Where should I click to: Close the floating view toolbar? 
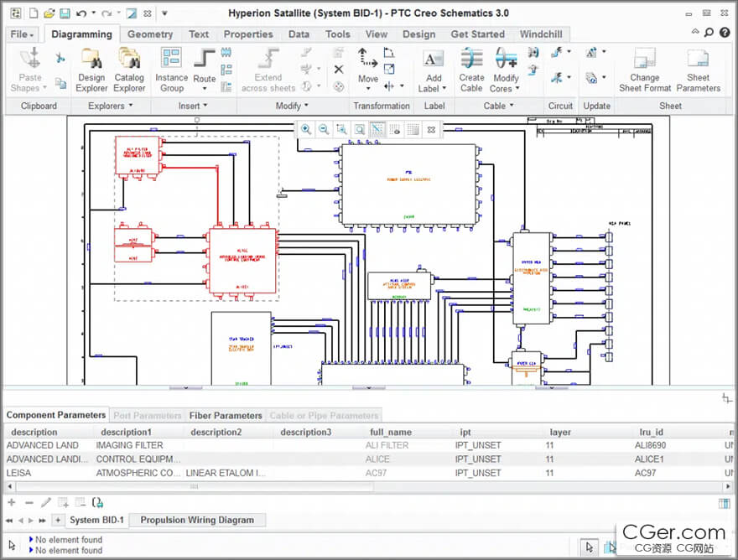431,129
